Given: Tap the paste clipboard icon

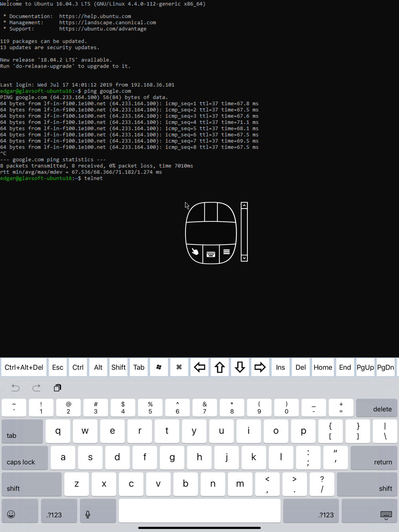Looking at the screenshot, I should pos(57,388).
